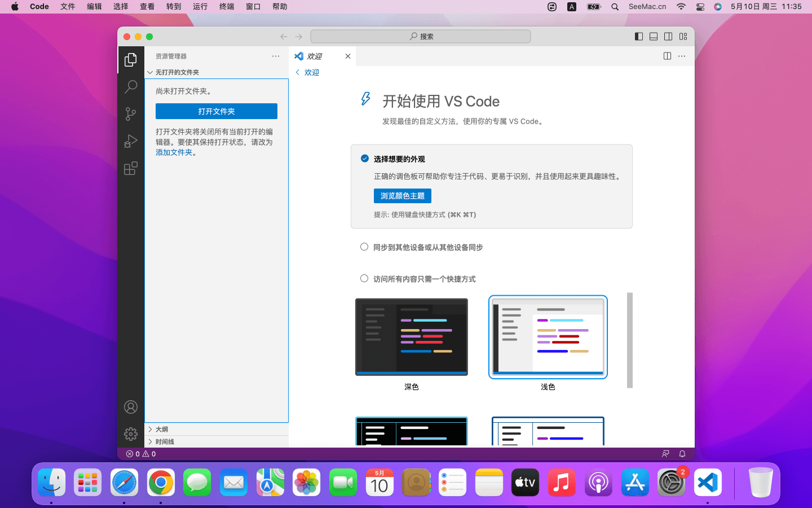Go back via the 欢迎 breadcrumb link

[x=307, y=72]
